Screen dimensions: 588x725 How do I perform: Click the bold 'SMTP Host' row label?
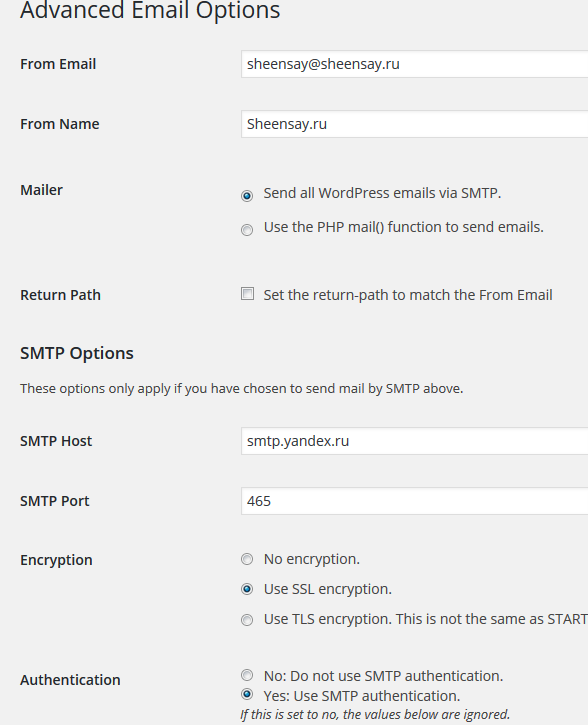pyautogui.click(x=56, y=441)
